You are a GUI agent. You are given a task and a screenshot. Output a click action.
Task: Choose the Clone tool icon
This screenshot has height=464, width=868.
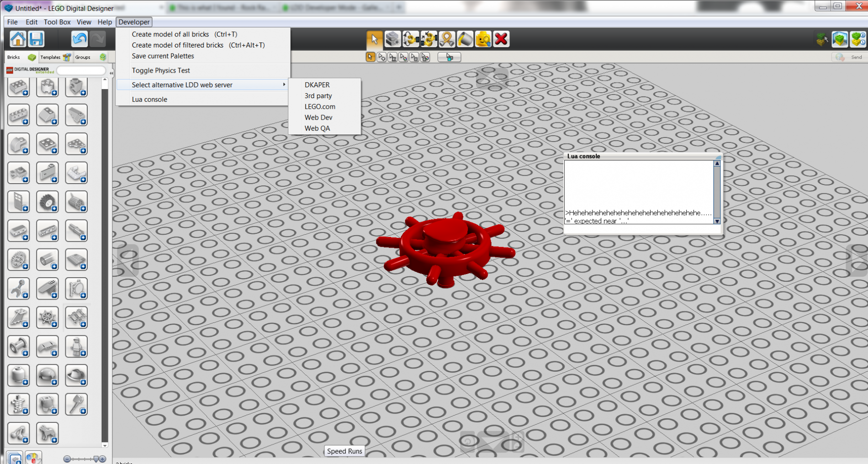coord(392,39)
